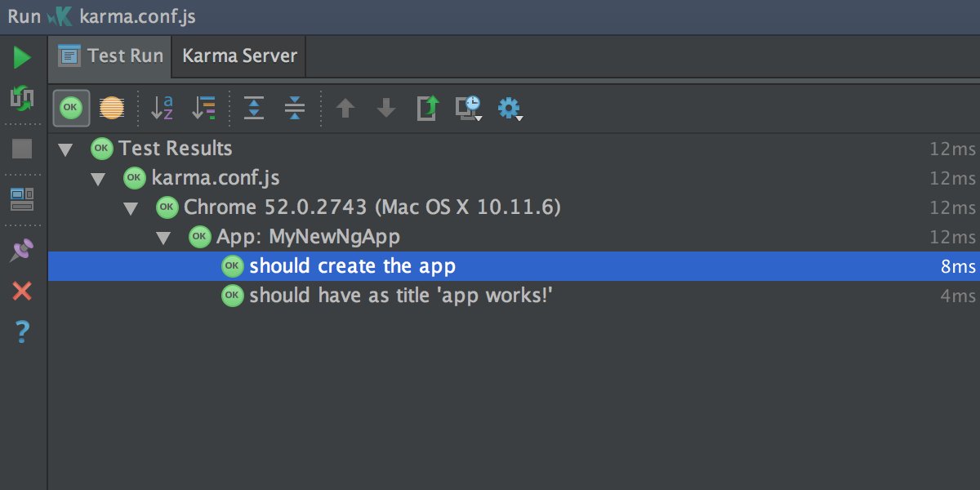Select App: MyNewNgApp suite row
The height and width of the screenshot is (490, 980).
point(514,237)
